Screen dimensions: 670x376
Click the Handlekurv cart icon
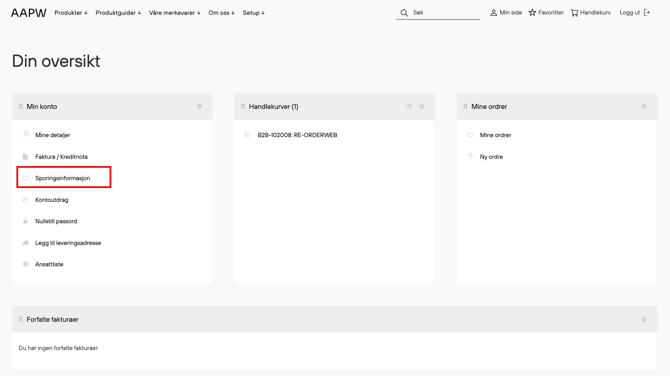point(574,13)
